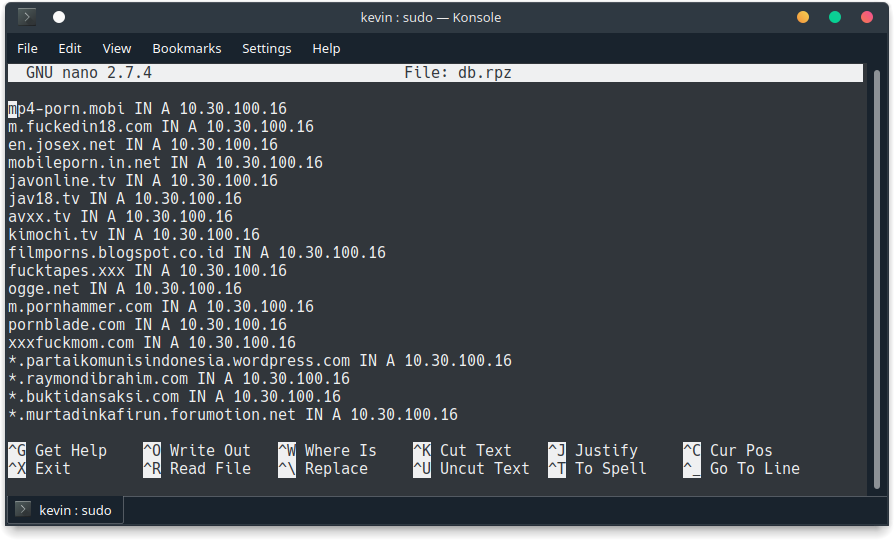894x540 pixels.
Task: Click the '^R Read File' shortcut
Action: pyautogui.click(x=197, y=469)
